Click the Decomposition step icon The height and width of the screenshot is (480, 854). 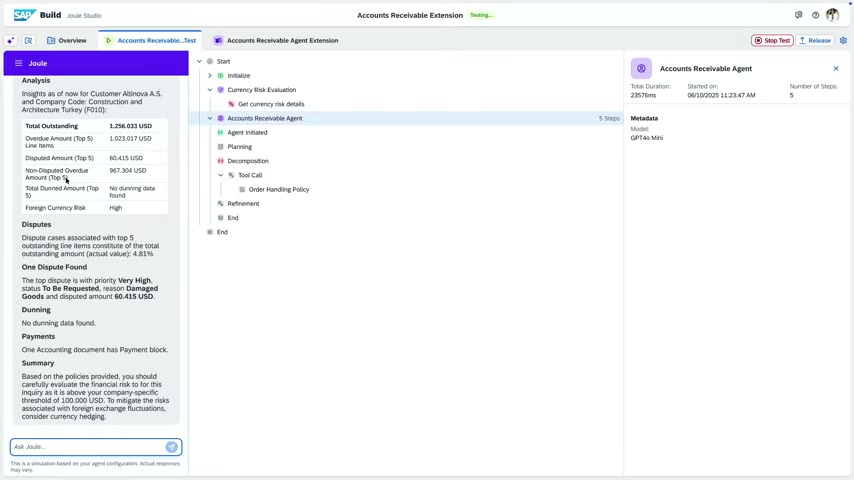point(221,161)
